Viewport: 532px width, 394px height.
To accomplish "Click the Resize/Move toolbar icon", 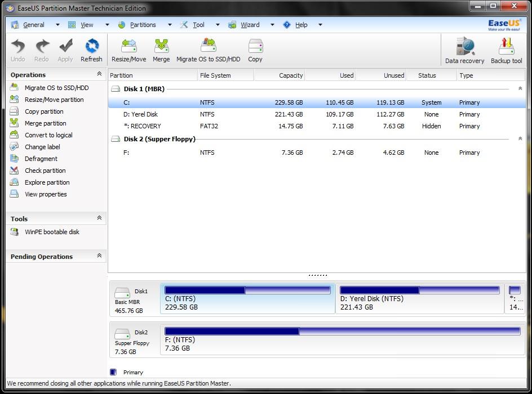I will click(x=128, y=50).
